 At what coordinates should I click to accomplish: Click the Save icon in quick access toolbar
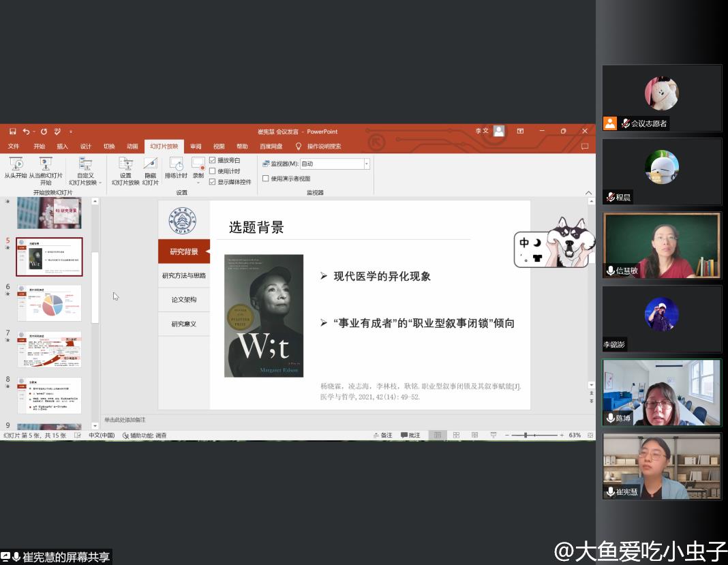(x=13, y=131)
